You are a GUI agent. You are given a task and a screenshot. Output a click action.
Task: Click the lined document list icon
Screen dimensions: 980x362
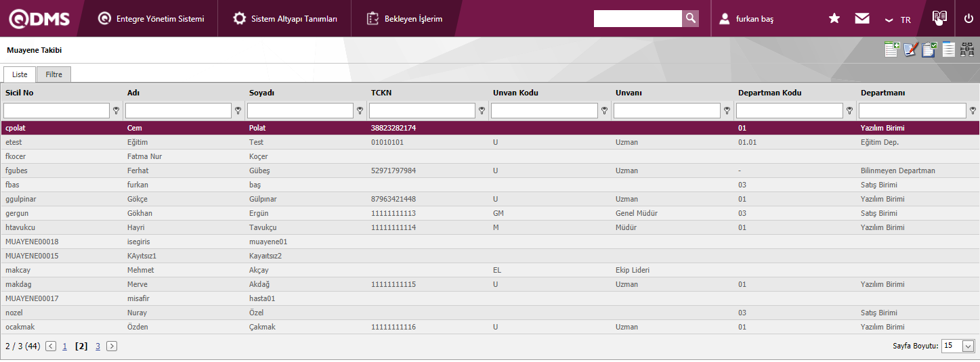(x=949, y=49)
